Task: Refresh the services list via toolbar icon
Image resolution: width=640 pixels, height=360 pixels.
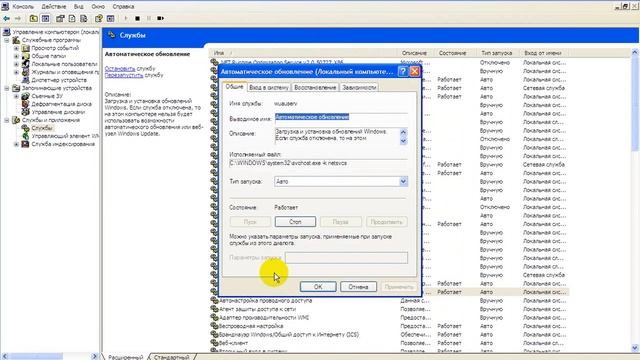Action: tap(72, 18)
